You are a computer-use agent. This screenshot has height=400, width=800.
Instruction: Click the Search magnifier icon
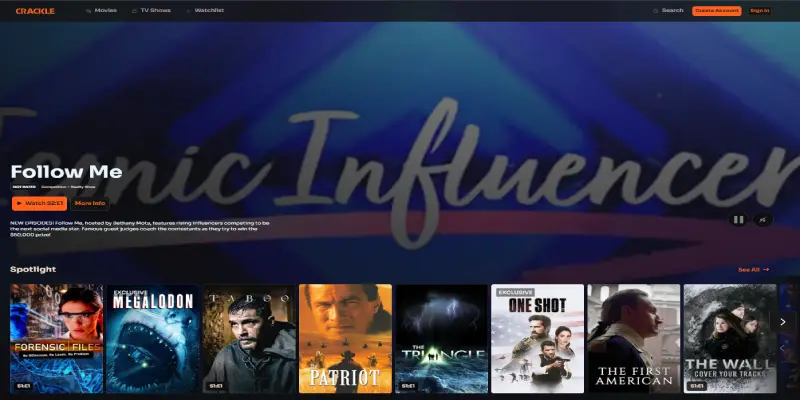656,10
